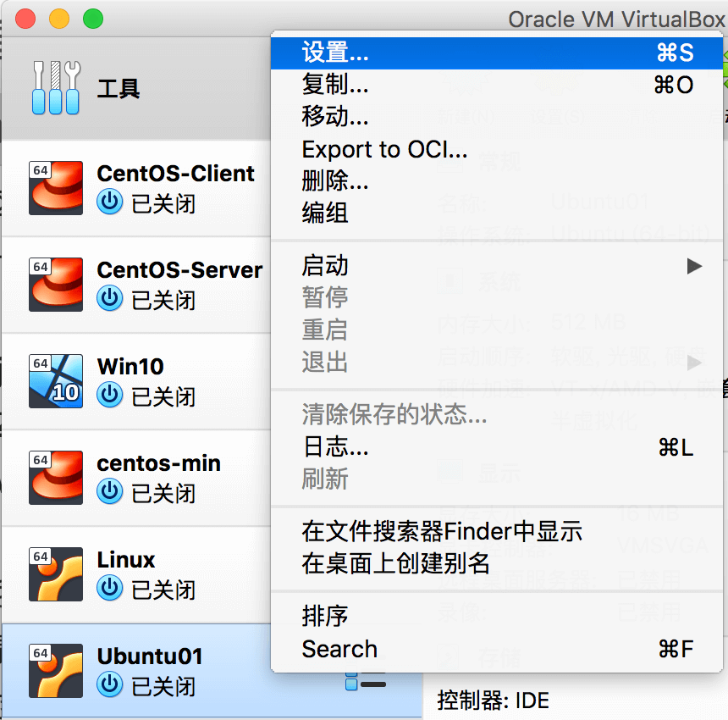Choose 复制... from the context menu
This screenshot has height=720, width=728.
point(497,85)
